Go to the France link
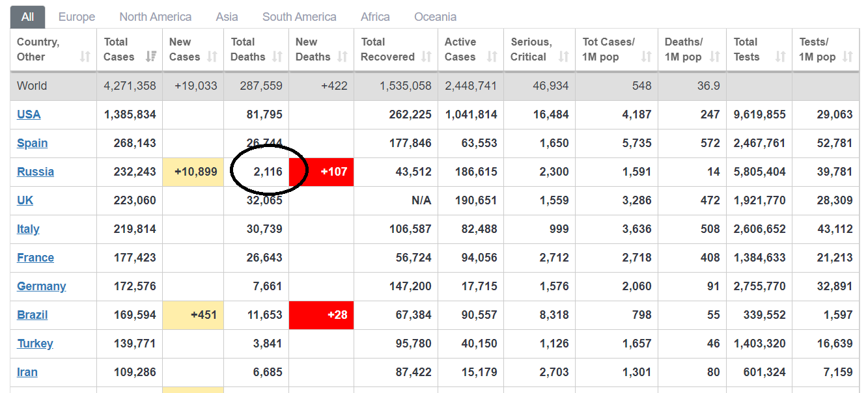The height and width of the screenshot is (393, 868). 35,258
